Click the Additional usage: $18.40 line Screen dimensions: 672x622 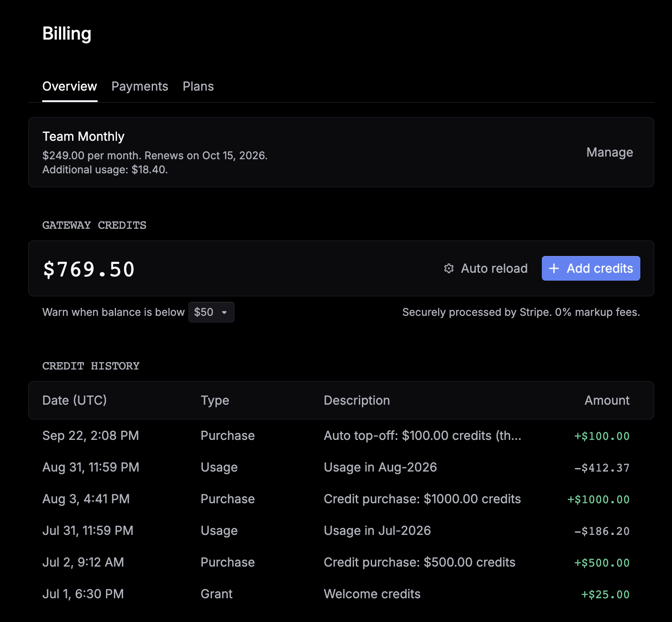coord(105,170)
